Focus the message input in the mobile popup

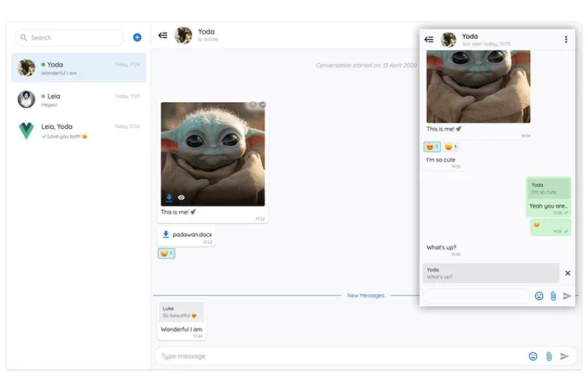point(476,297)
